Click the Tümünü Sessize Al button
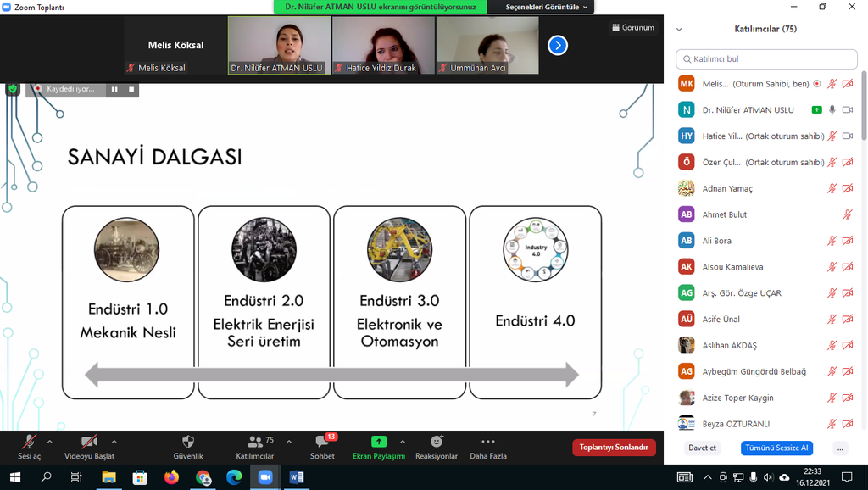This screenshot has width=868, height=490. (x=776, y=448)
